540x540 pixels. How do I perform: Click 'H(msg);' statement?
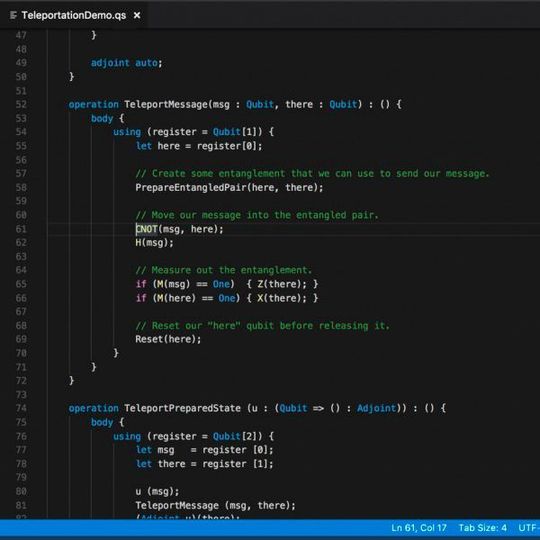coord(154,243)
